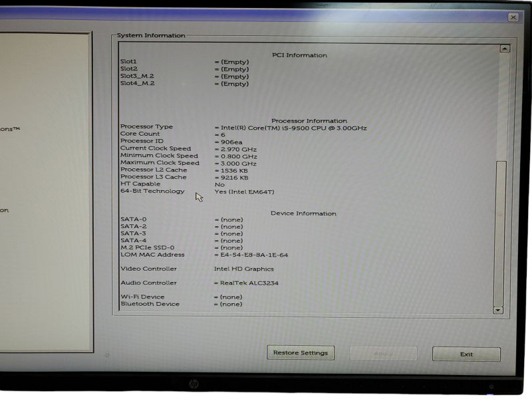
Task: Click the RealTek ALC3234 value
Action: coord(249,283)
